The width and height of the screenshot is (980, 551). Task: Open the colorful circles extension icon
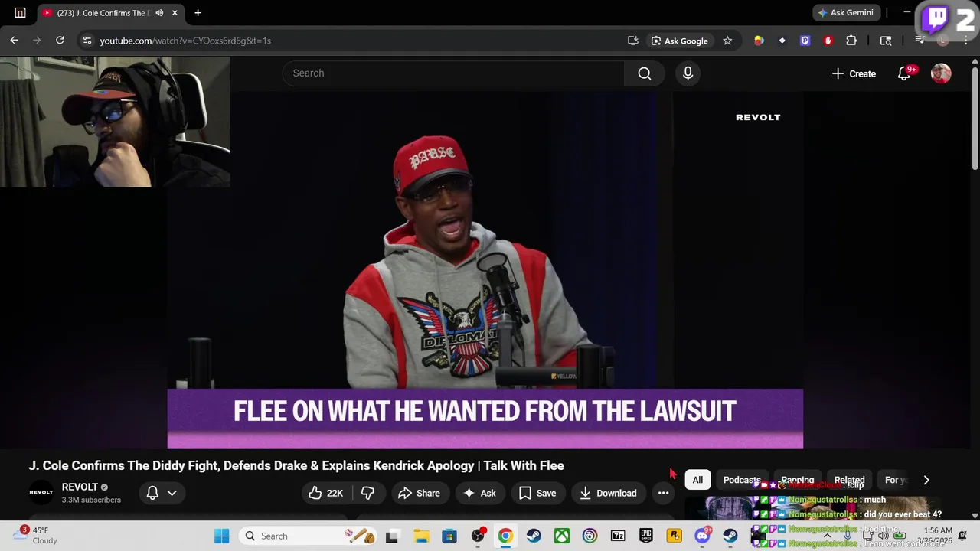[x=759, y=41]
